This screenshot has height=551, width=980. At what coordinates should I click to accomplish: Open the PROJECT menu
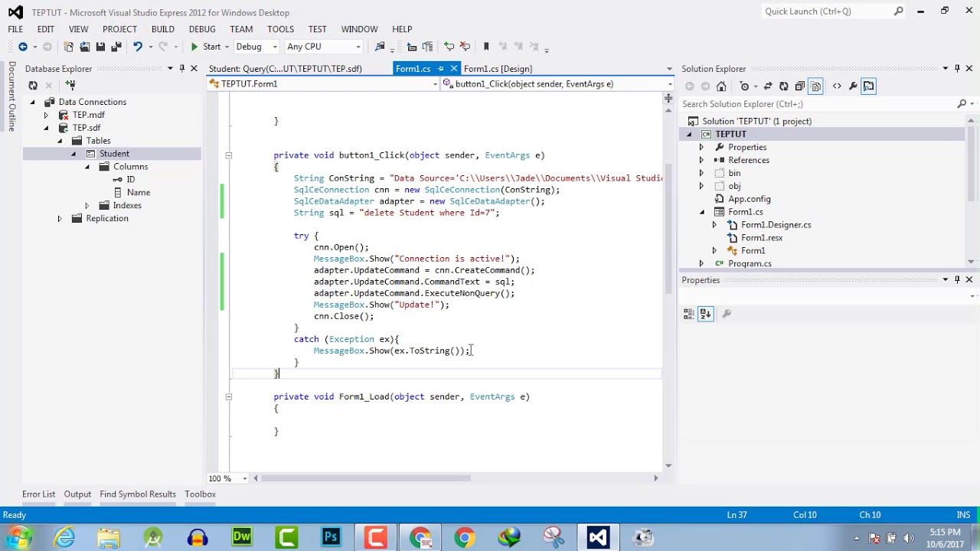coord(119,29)
